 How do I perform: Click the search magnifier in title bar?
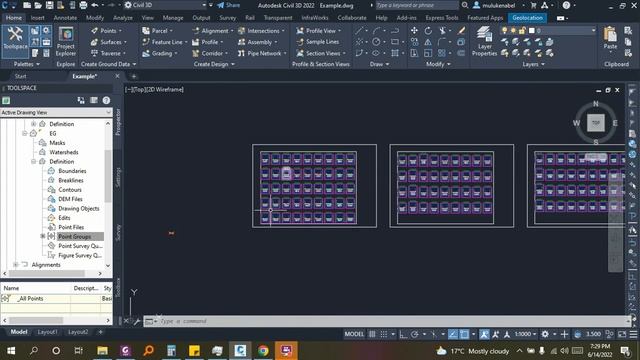(x=464, y=5)
